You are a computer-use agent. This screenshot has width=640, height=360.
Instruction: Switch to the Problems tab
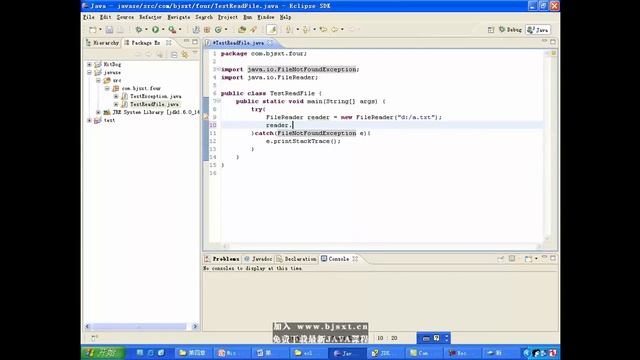pos(222,259)
